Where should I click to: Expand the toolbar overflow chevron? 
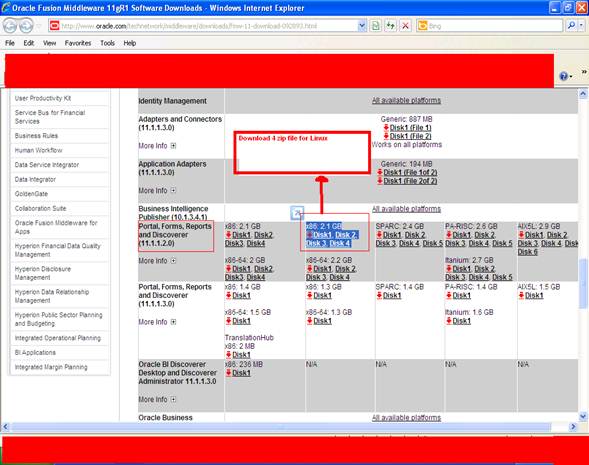[584, 72]
